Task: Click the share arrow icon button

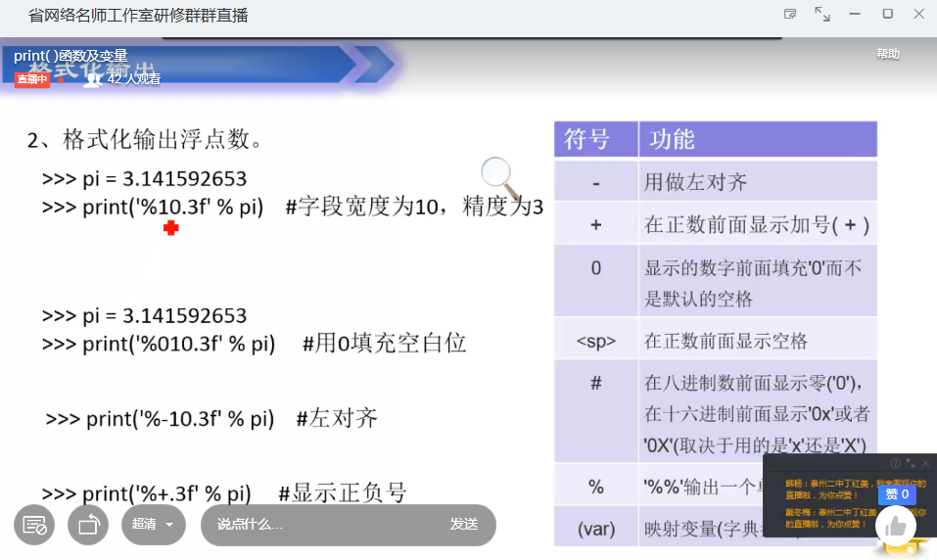Action: [88, 525]
